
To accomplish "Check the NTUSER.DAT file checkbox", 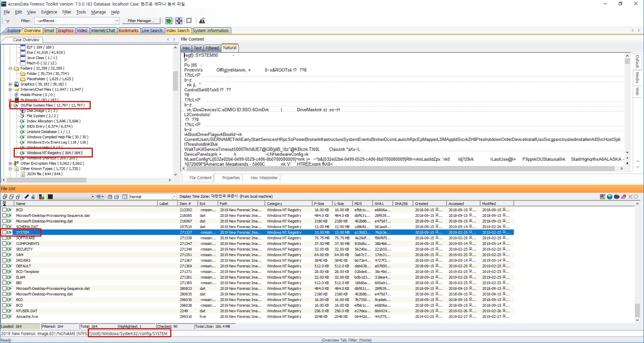I will (5, 311).
